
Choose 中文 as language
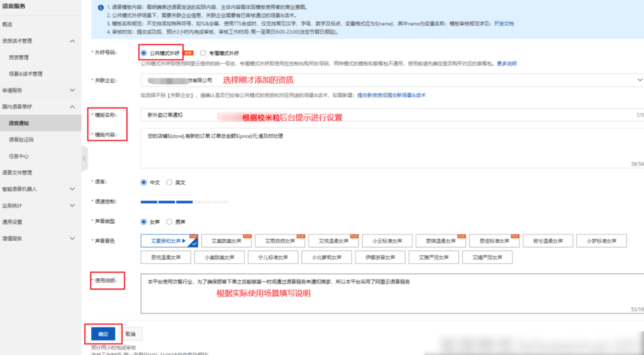[x=143, y=182]
